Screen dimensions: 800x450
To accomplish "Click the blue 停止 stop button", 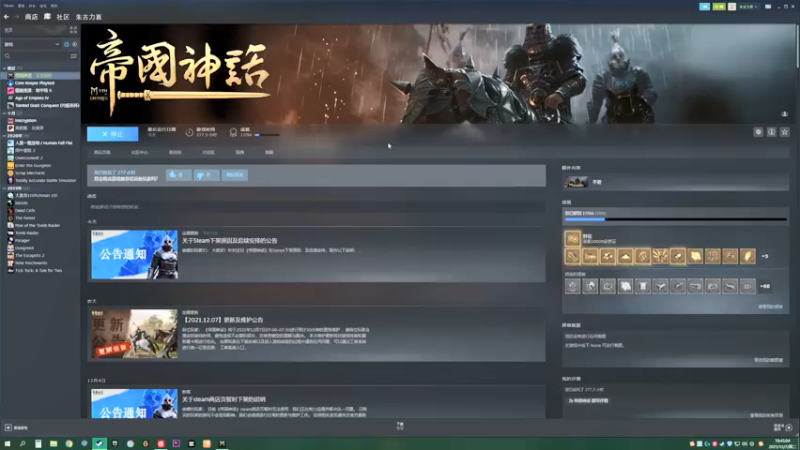I will click(112, 134).
